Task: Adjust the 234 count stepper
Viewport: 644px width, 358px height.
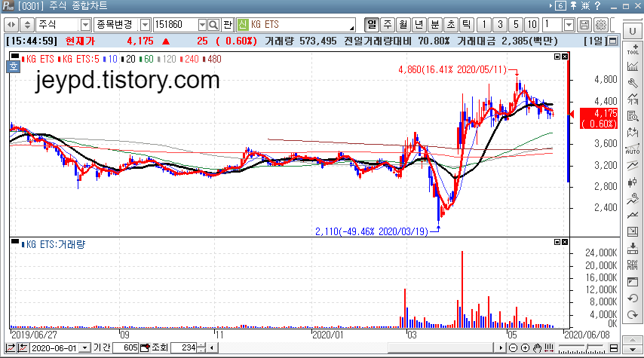Action: tap(201, 348)
